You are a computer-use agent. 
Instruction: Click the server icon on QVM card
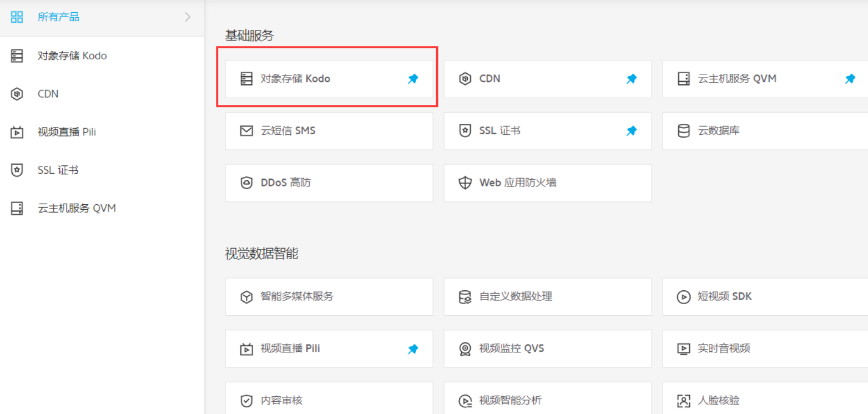pyautogui.click(x=684, y=79)
